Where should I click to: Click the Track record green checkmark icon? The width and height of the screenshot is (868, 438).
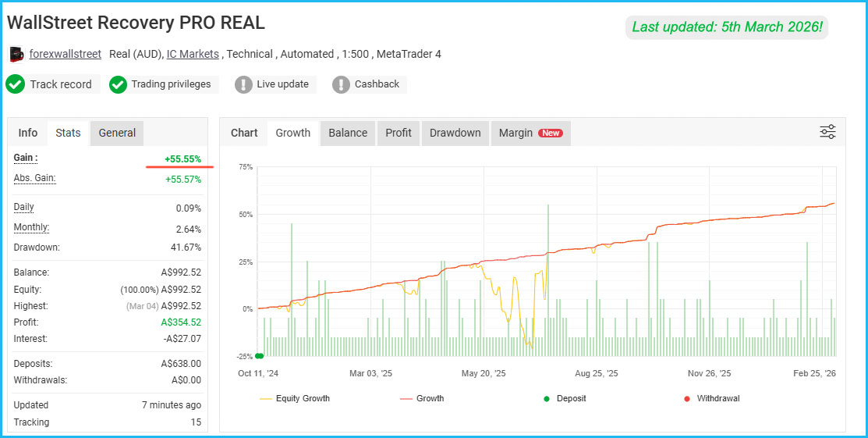tap(15, 84)
